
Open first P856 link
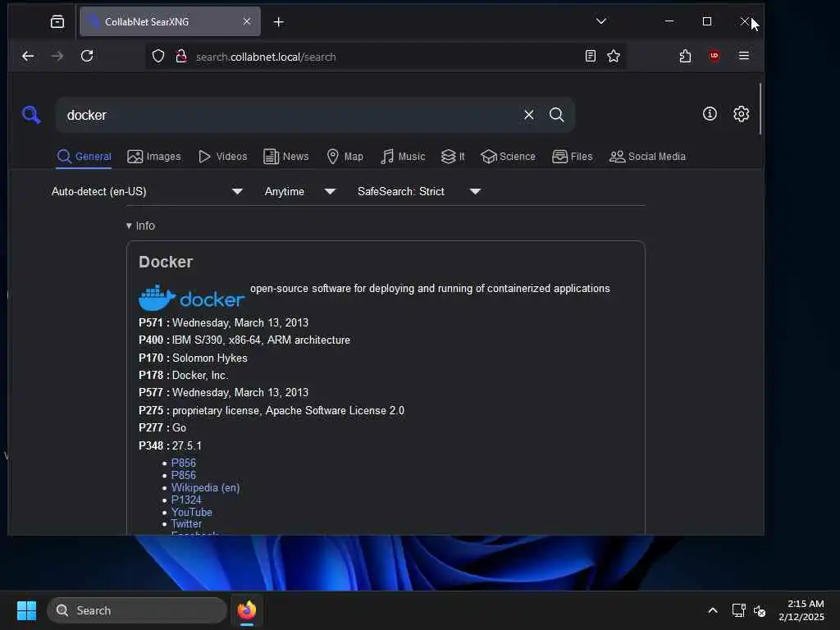pos(183,463)
